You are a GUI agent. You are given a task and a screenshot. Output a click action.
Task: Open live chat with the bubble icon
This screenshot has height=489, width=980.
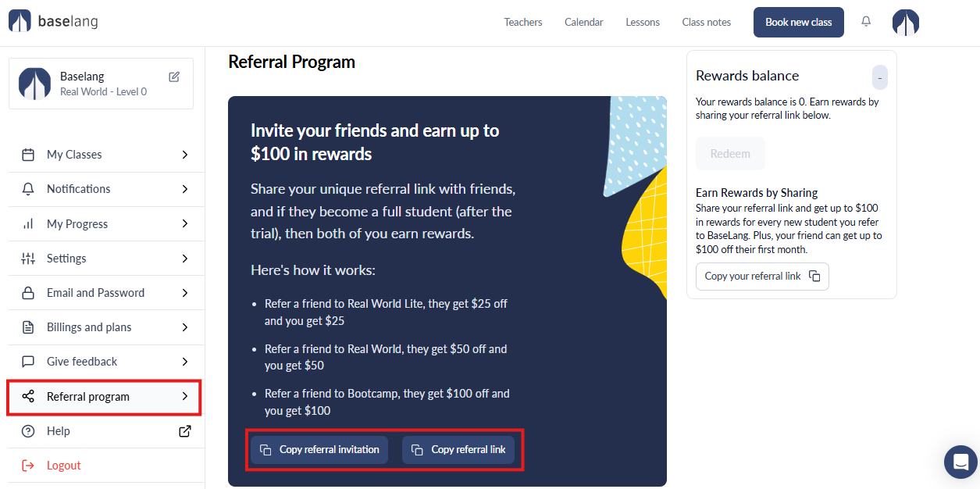pyautogui.click(x=960, y=462)
